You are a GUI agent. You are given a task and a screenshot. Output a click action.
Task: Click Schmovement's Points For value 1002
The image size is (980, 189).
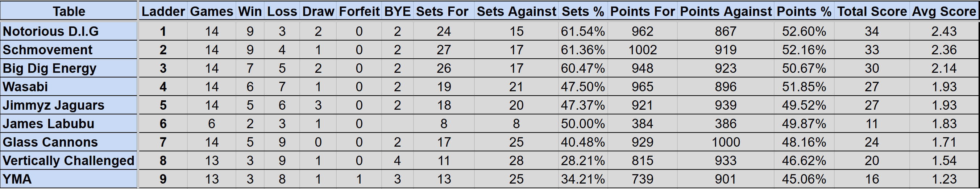642,50
